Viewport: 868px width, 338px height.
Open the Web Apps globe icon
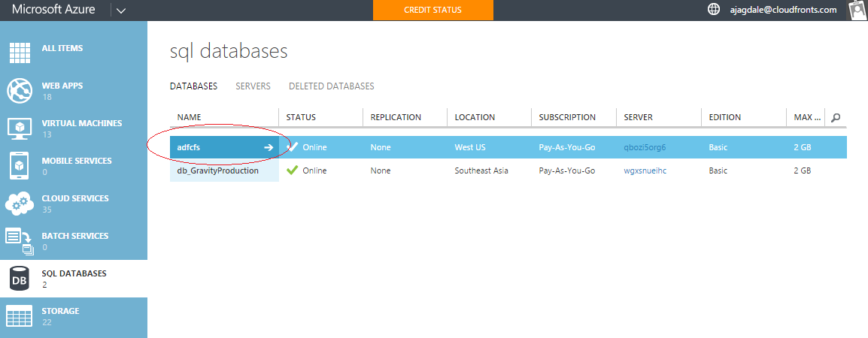(20, 91)
